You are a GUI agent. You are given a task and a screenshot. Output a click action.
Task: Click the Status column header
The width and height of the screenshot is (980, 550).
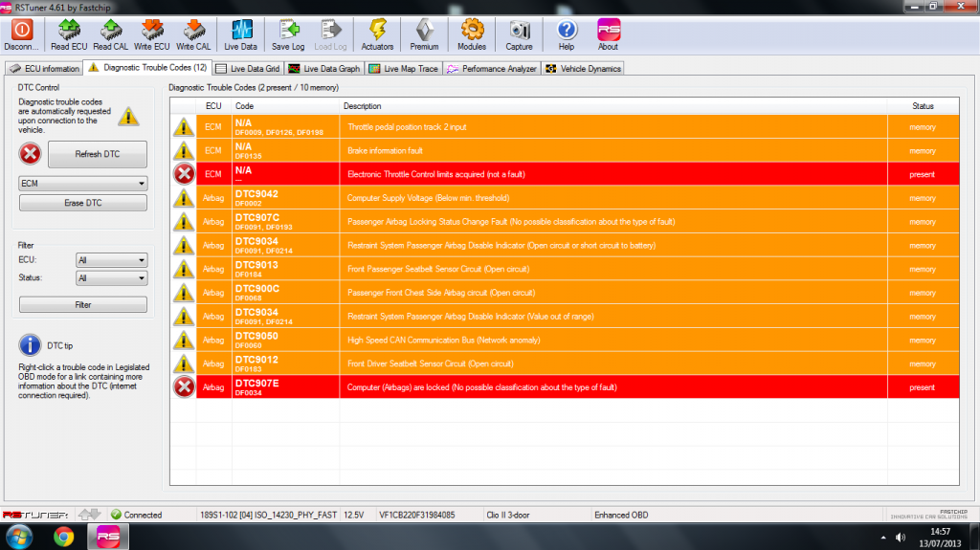point(923,105)
